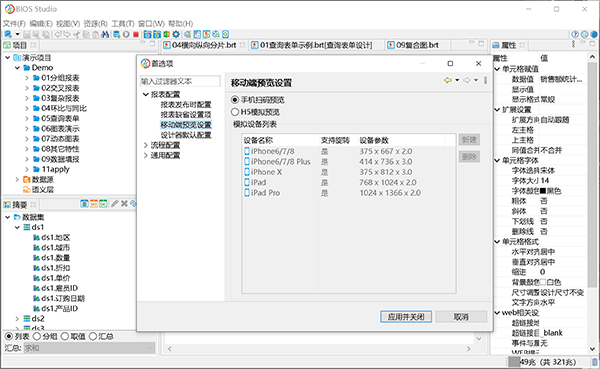Open the 汇总 combo box dropdown
Image resolution: width=600 pixels, height=369 pixels.
(90, 348)
